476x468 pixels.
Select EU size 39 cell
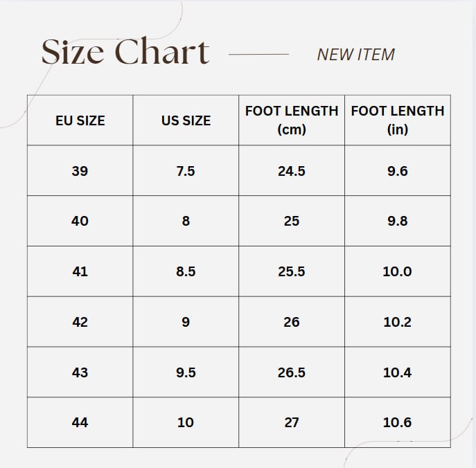click(80, 171)
